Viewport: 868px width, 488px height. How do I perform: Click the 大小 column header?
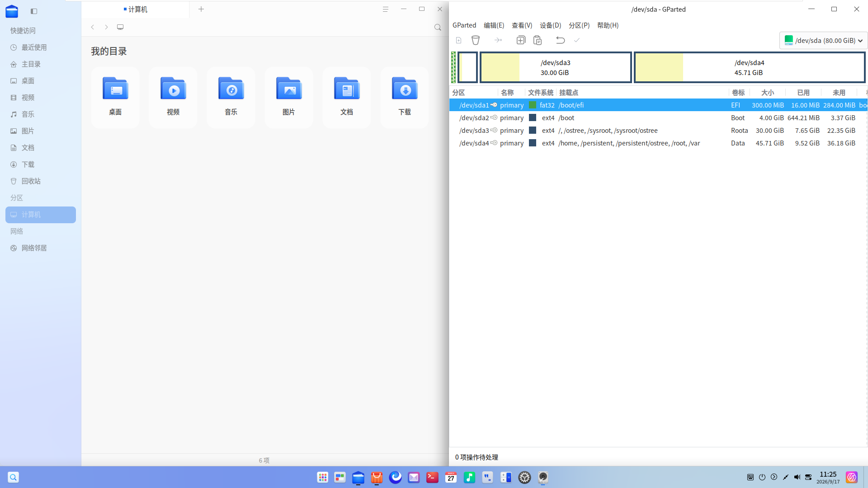tap(767, 93)
